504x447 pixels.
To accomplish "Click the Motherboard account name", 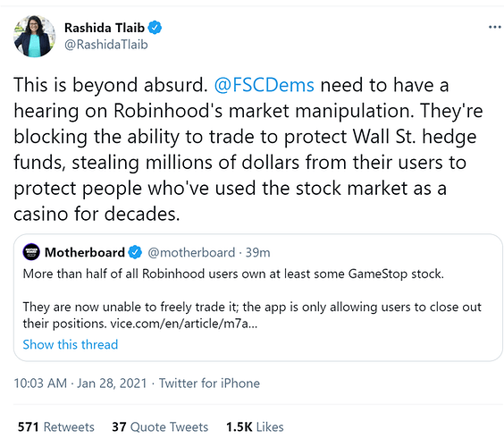I will point(85,252).
